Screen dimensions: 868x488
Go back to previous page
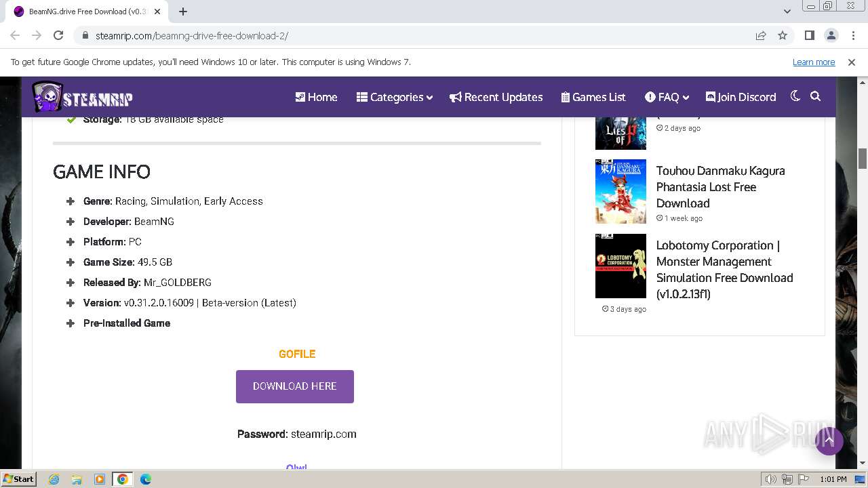point(15,35)
